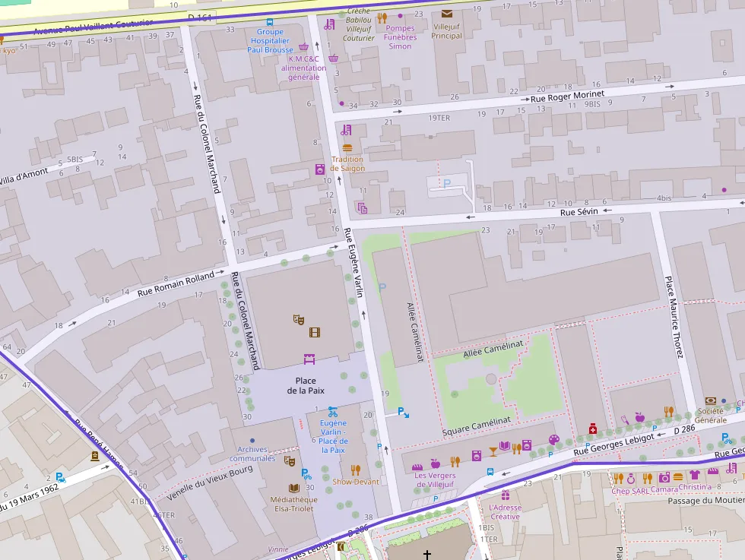Click the Société Générale bank icon

[x=711, y=400]
